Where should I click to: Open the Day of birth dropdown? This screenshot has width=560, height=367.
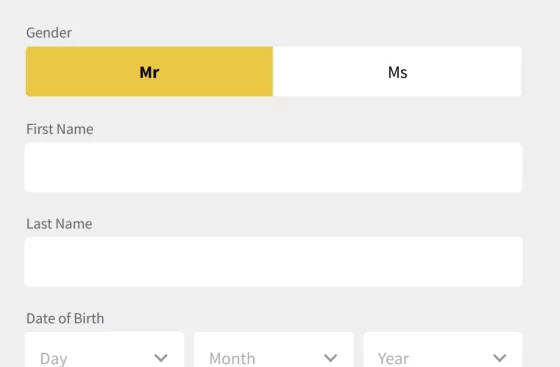coord(104,350)
